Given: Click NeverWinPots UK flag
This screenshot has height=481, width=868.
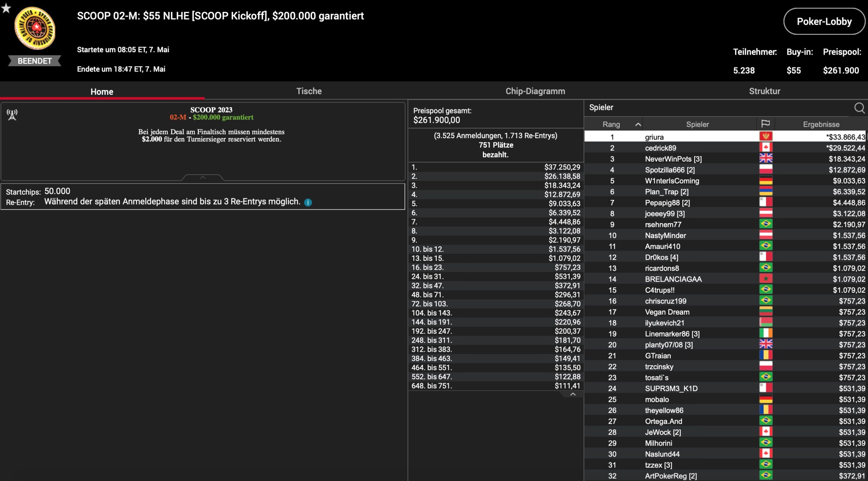Looking at the screenshot, I should tap(766, 158).
